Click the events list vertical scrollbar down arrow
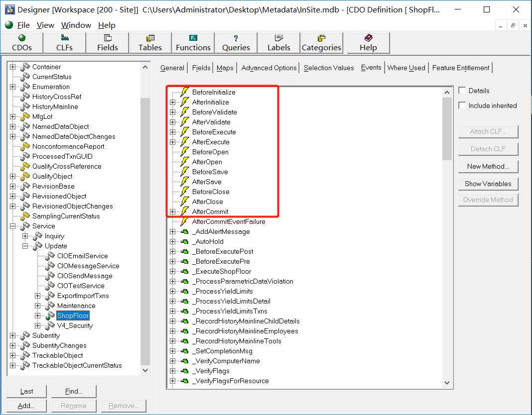Viewport: 532px width, 415px height. click(x=447, y=382)
